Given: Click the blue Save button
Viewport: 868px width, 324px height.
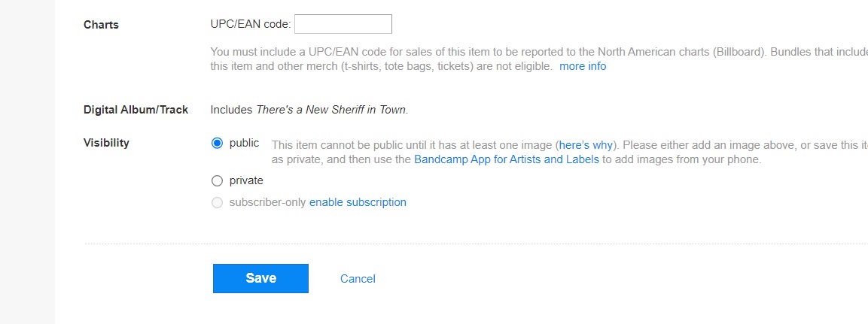Looking at the screenshot, I should (260, 278).
